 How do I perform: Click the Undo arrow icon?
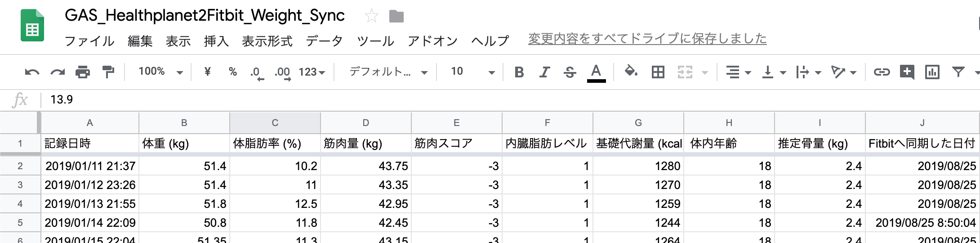click(x=32, y=72)
